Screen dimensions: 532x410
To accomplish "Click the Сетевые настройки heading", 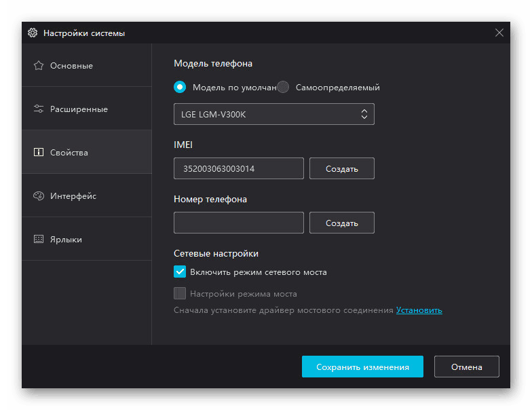I will (216, 254).
